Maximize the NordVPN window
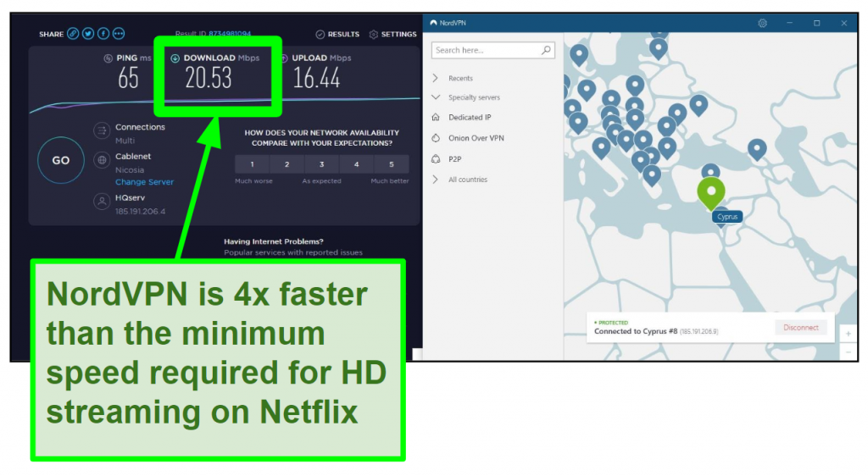Image resolution: width=868 pixels, height=476 pixels. click(816, 23)
